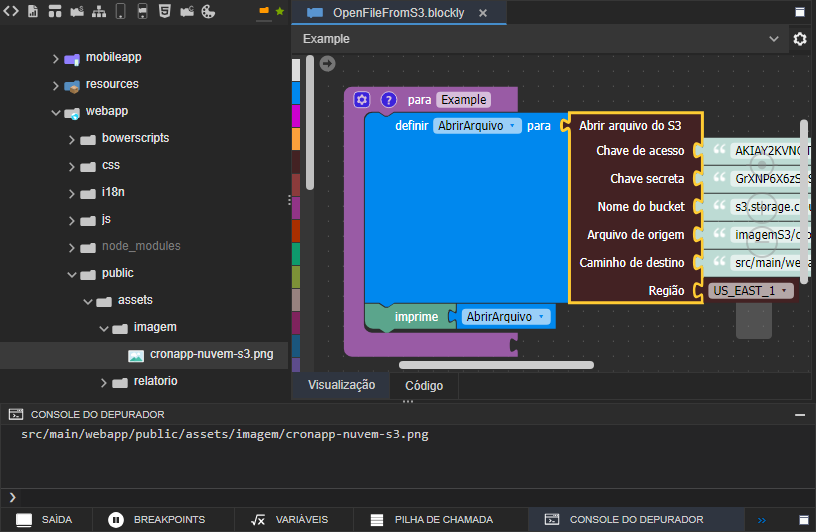Image resolution: width=816 pixels, height=532 pixels.
Task: Click the server-side block (S) icon
Action: [77, 11]
